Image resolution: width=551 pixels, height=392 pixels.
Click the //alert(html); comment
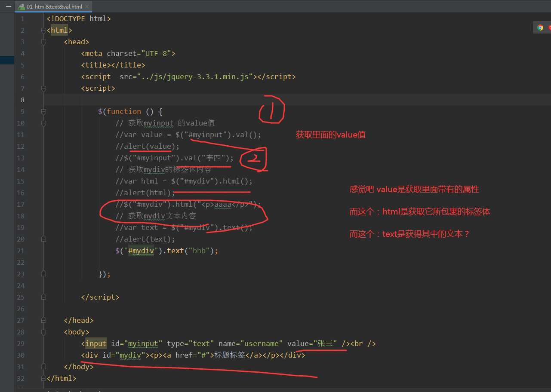[145, 193]
